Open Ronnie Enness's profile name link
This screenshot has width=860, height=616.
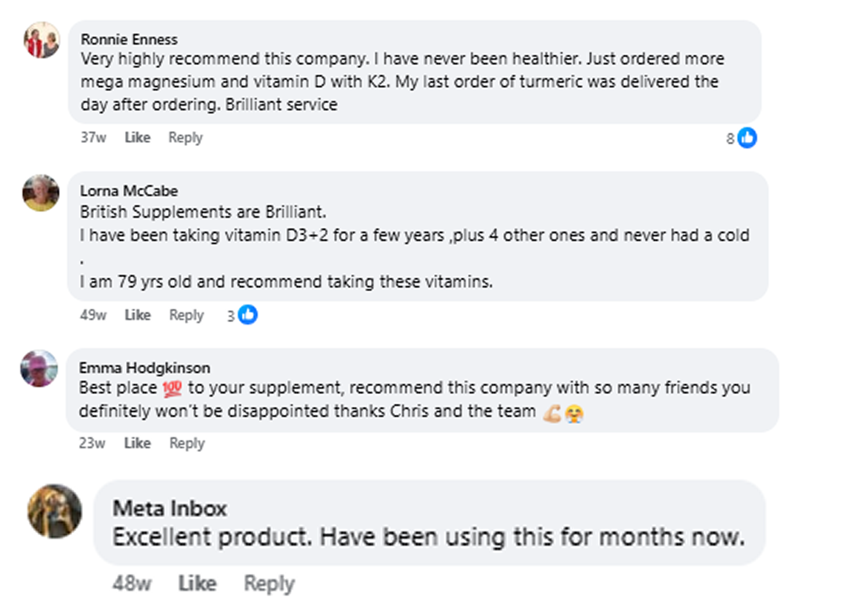tap(129, 40)
